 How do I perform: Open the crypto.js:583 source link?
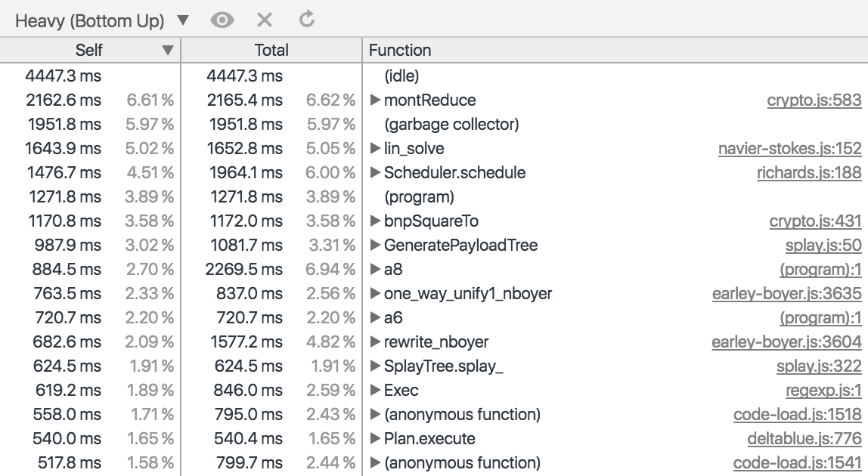pos(814,100)
